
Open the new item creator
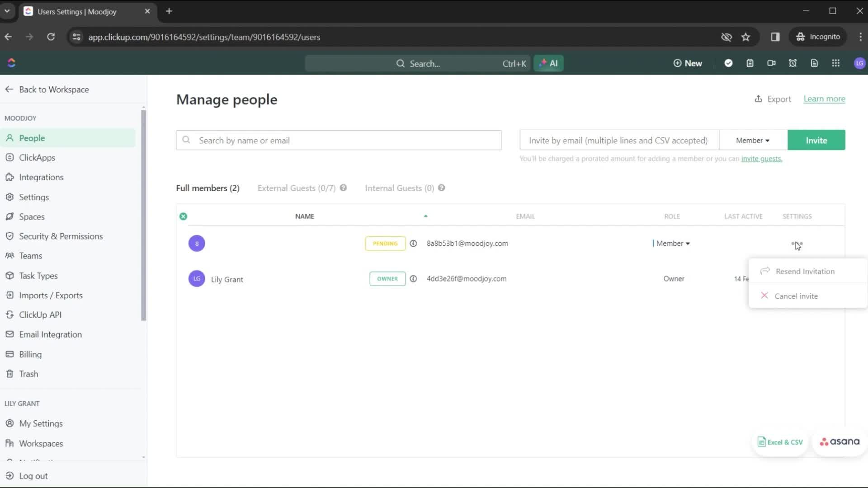687,63
